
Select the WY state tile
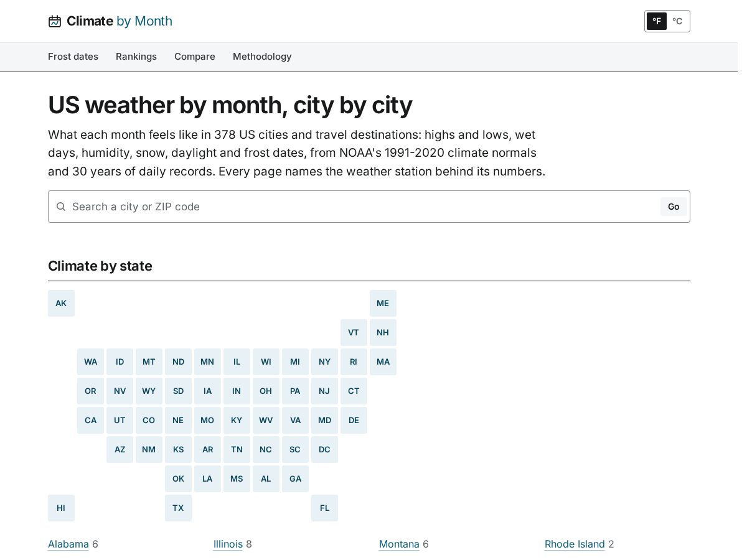(x=149, y=391)
